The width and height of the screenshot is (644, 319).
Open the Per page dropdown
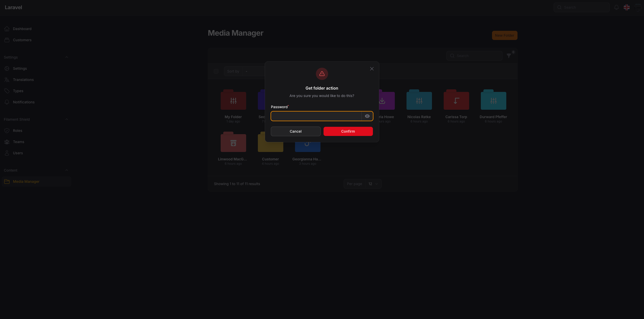click(373, 184)
